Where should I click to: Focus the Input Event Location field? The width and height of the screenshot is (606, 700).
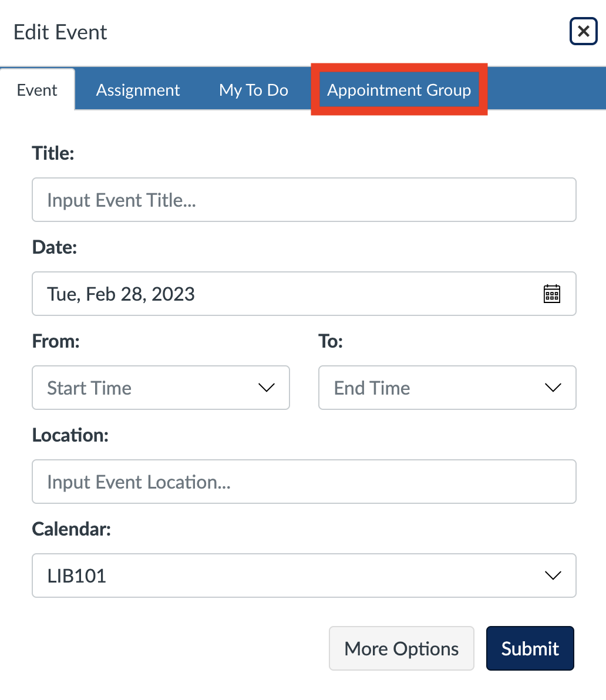[x=304, y=482]
